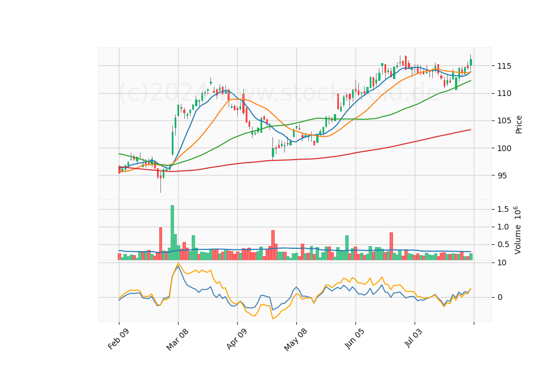Click the 110 price tick label
This screenshot has width=546, height=392.
tap(505, 93)
